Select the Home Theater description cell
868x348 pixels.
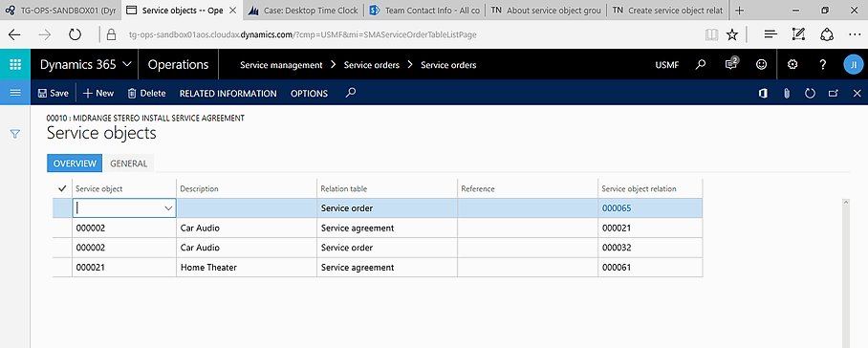247,268
